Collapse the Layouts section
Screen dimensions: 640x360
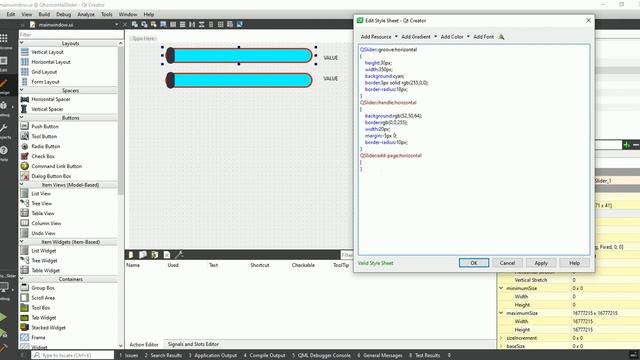tap(22, 43)
